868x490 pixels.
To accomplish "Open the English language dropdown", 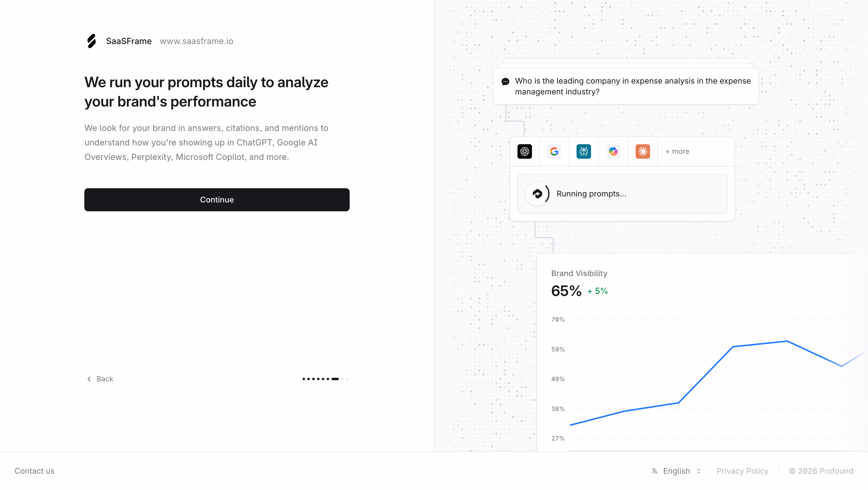I will 676,471.
